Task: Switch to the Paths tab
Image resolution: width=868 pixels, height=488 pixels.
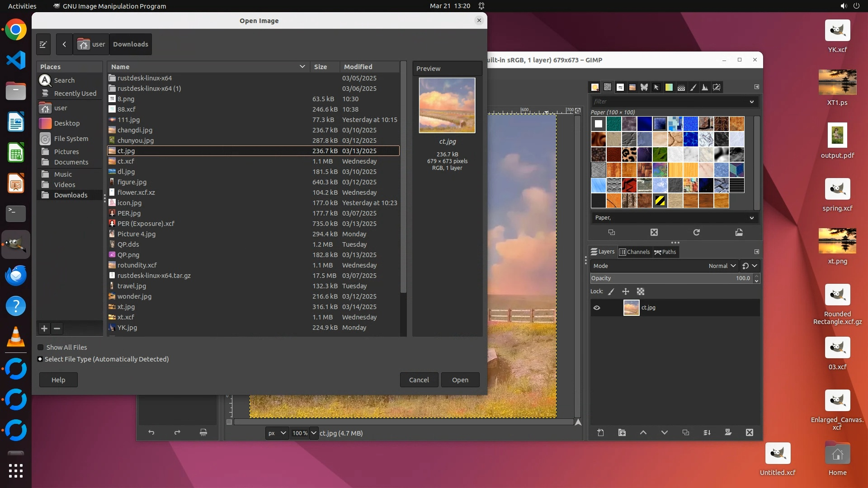Action: click(x=665, y=252)
